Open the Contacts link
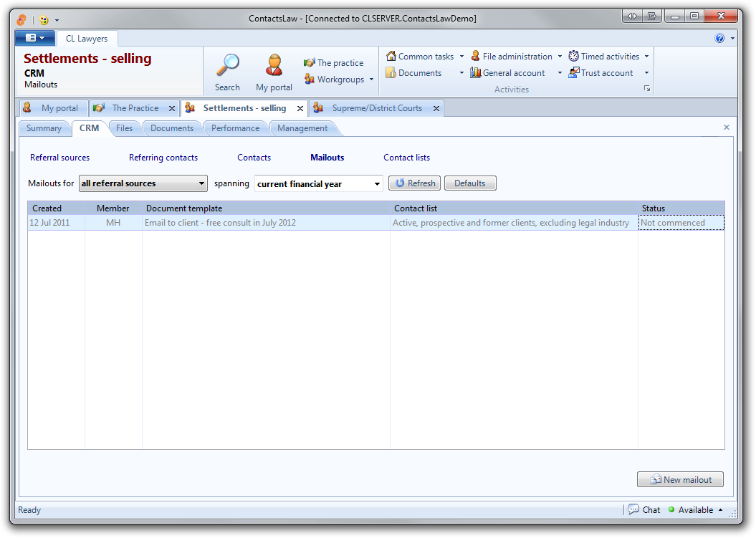The height and width of the screenshot is (538, 756). pos(254,158)
